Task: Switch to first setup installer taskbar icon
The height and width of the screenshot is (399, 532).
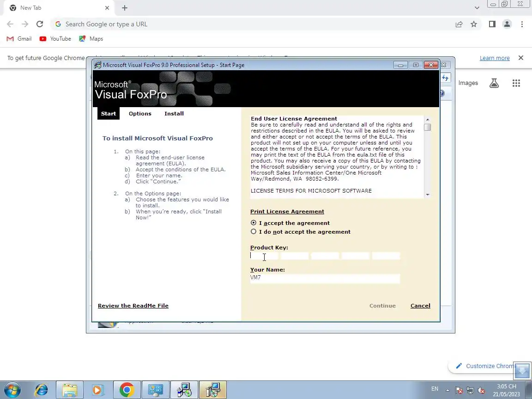Action: tap(184, 390)
